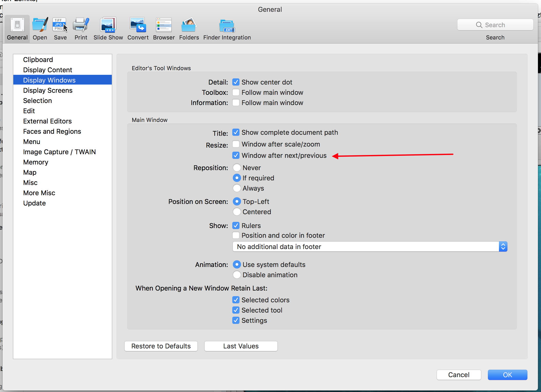541x392 pixels.
Task: Open the Selection category
Action: [x=63, y=100]
